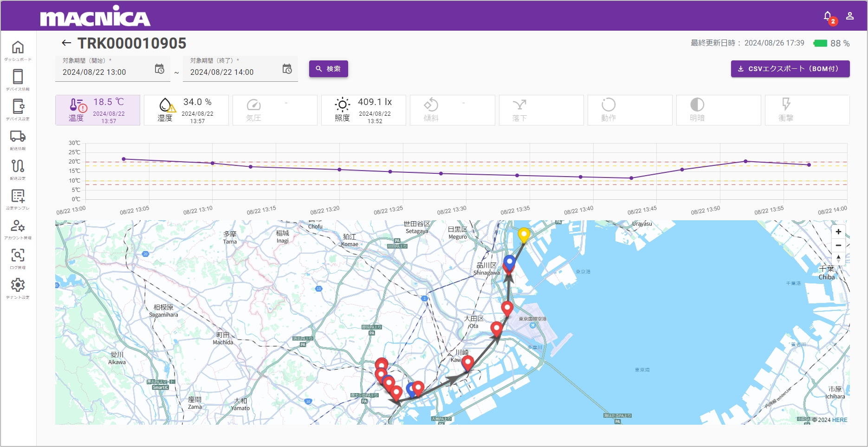Click the yellow map pin marker

click(524, 235)
